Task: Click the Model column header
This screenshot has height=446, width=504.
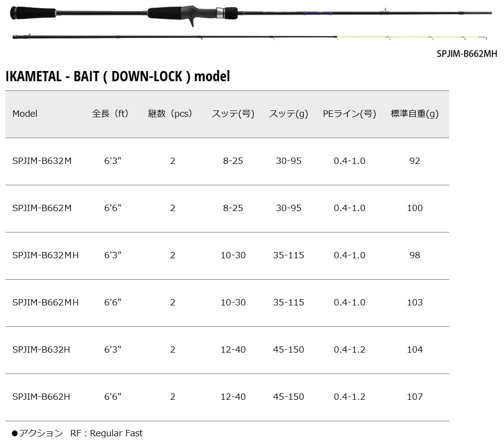Action: tap(25, 113)
